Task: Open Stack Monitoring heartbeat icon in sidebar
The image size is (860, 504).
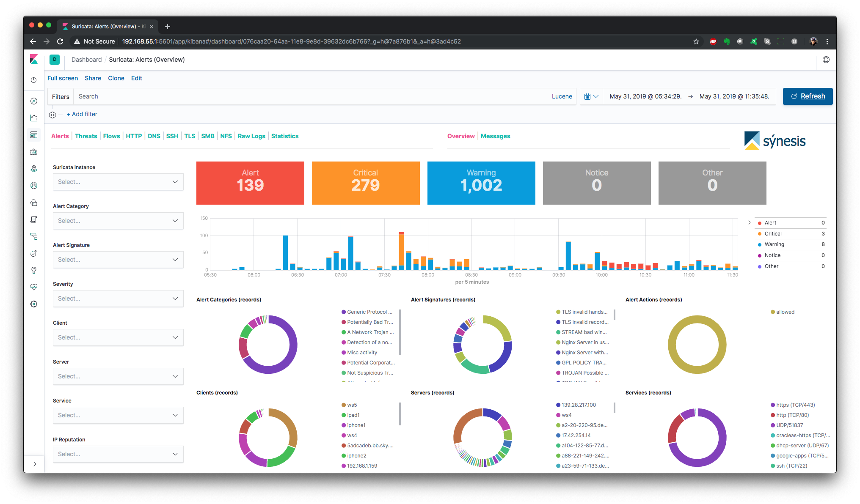Action: pyautogui.click(x=34, y=287)
